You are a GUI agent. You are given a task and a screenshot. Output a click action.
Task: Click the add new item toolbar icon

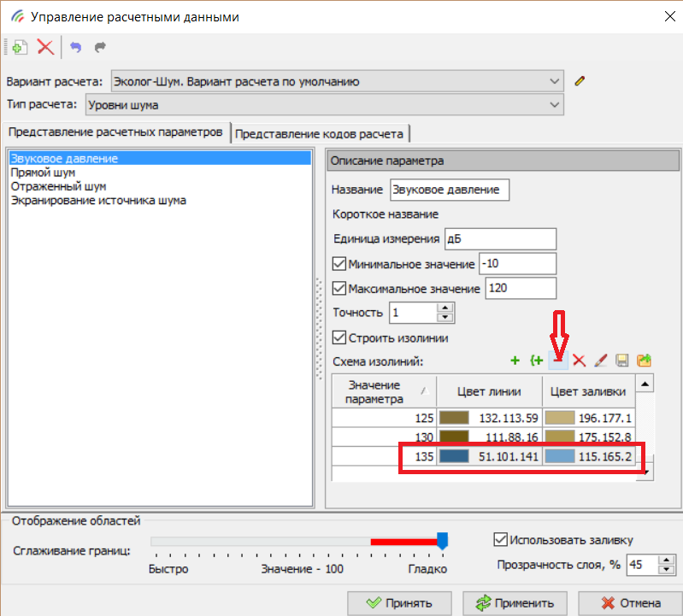tap(21, 48)
